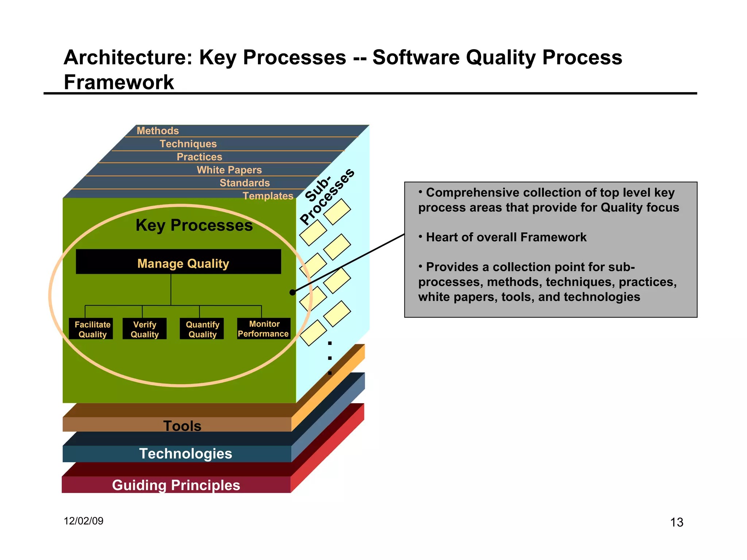Select the Templates layer label
Image resolution: width=747 pixels, height=560 pixels.
point(268,196)
